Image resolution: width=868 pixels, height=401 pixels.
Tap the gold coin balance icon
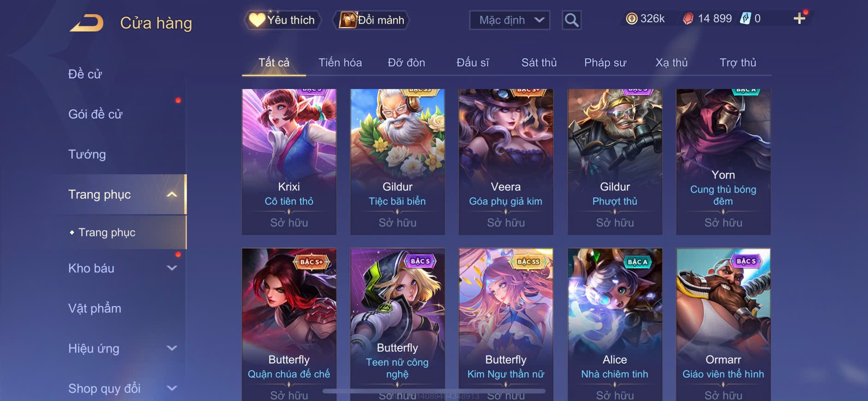[x=632, y=18]
